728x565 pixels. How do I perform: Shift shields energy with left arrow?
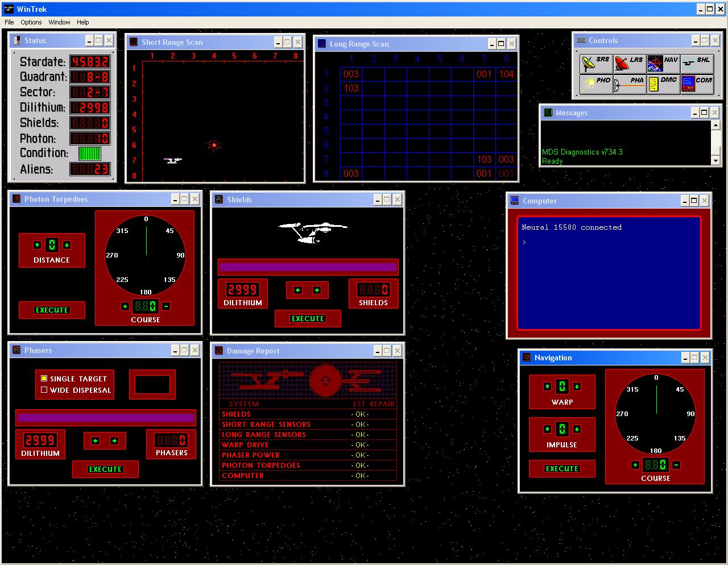pos(298,290)
